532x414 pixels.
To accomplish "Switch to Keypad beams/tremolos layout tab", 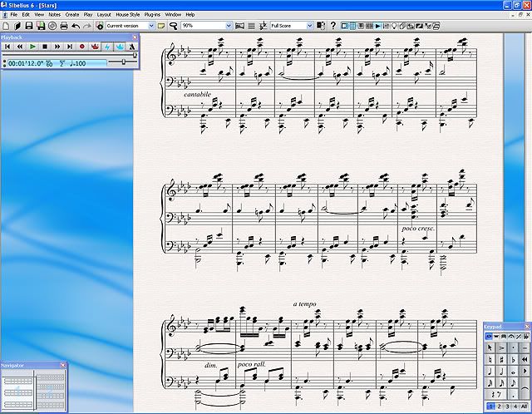I will tap(504, 337).
